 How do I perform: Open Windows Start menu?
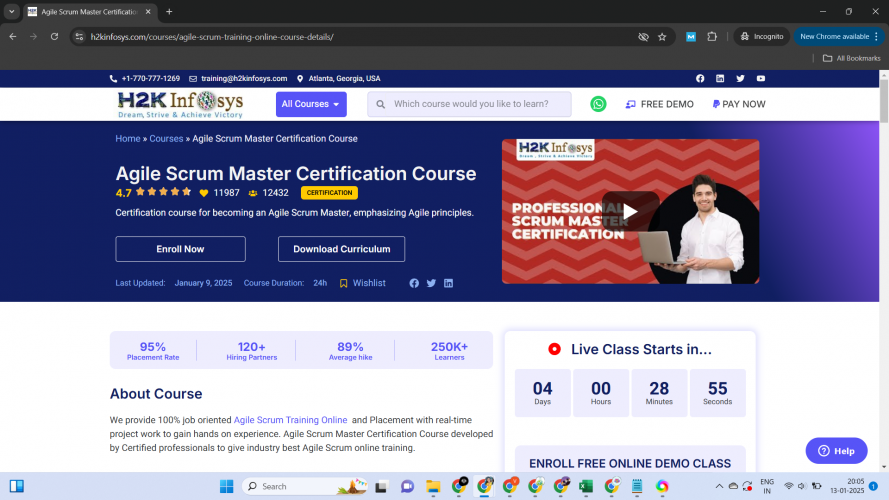point(226,486)
